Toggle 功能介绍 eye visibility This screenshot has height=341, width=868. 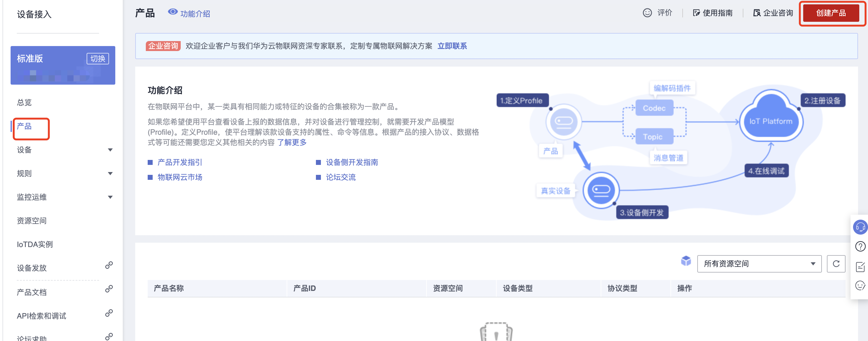click(x=173, y=12)
